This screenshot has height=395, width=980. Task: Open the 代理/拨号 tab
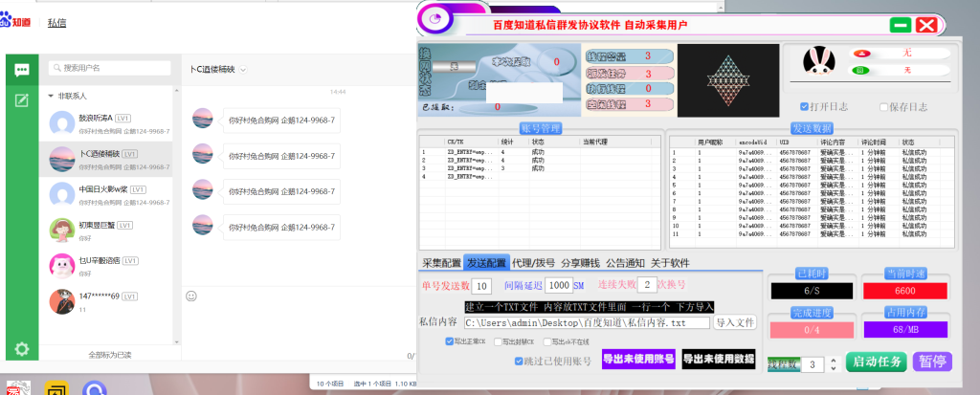pos(533,263)
